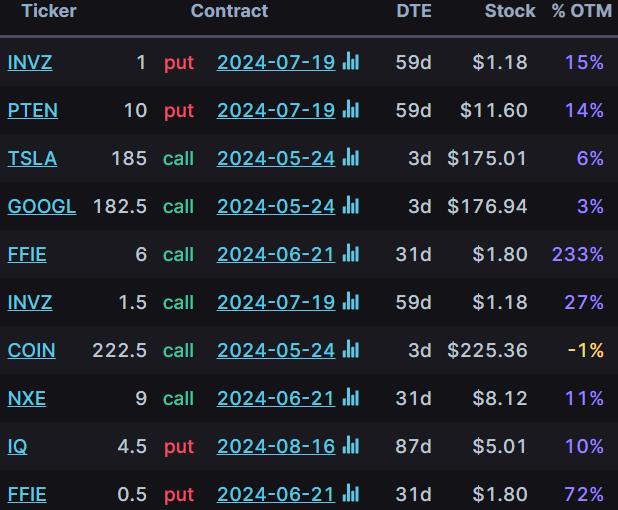Screen dimensions: 618x510
Task: Open 2024-06-21 expiry link in FFIE 0.5 put row
Action: 276,495
